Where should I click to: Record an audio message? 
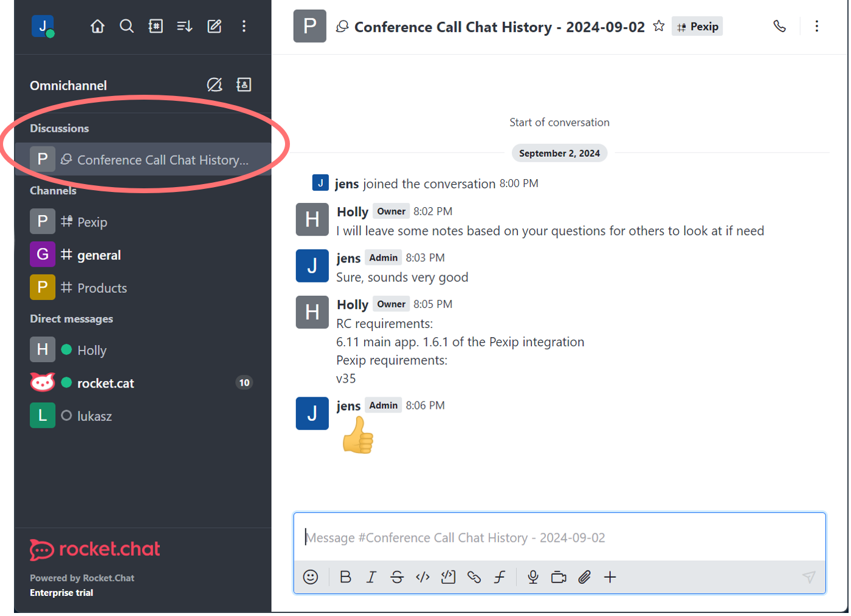(x=533, y=577)
